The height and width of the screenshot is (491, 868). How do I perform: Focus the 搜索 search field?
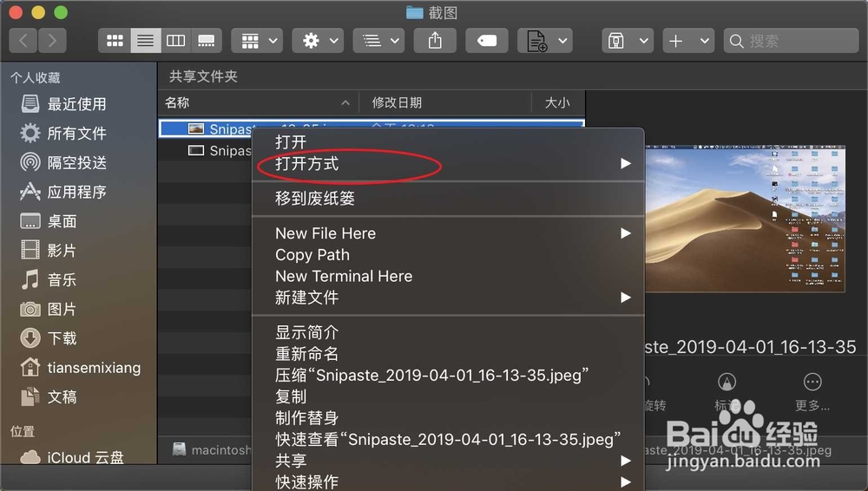[791, 41]
